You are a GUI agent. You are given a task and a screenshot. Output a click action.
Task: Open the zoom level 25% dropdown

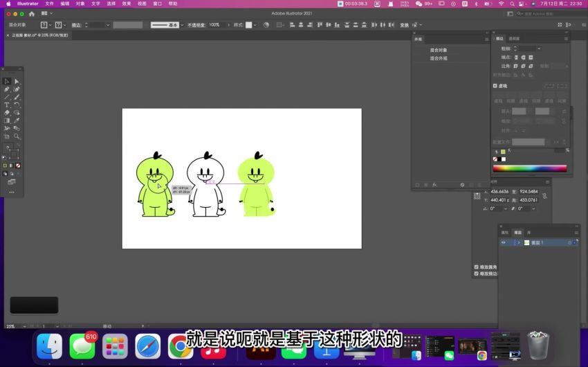(25, 326)
